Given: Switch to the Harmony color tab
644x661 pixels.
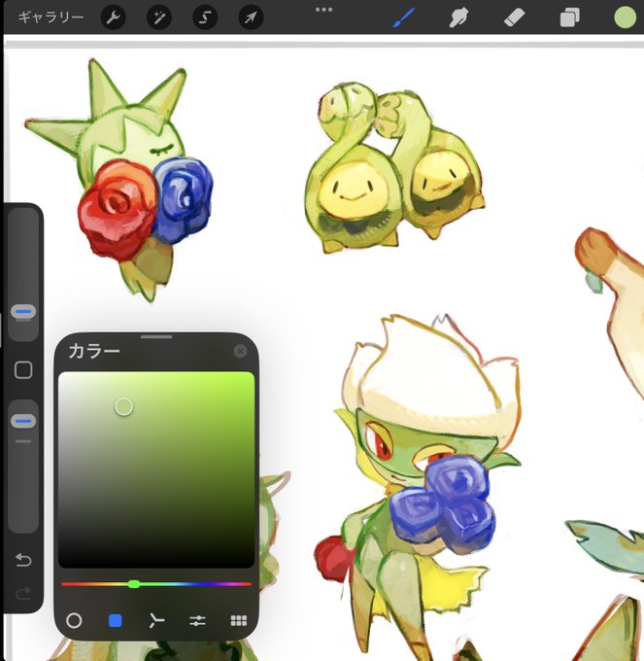Looking at the screenshot, I should pos(156,620).
